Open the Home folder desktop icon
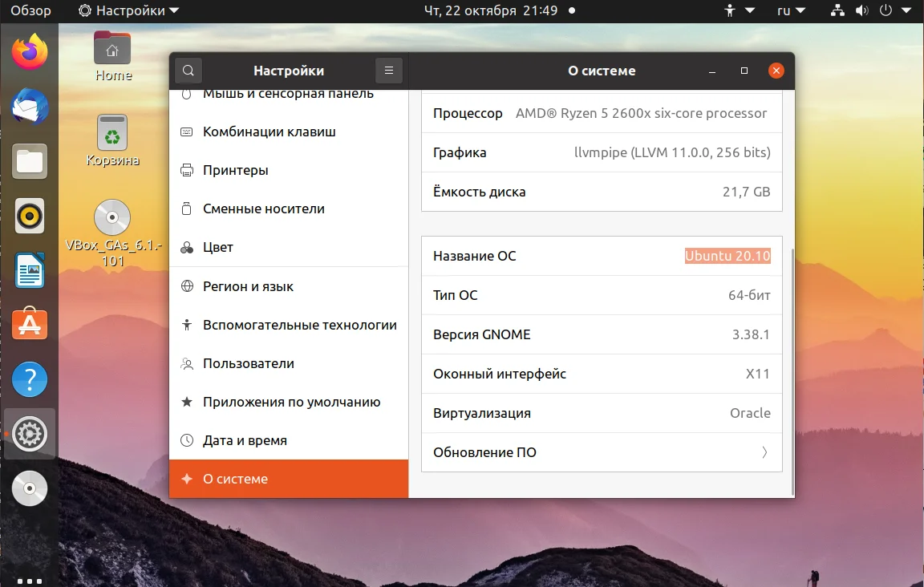This screenshot has height=587, width=924. point(112,56)
